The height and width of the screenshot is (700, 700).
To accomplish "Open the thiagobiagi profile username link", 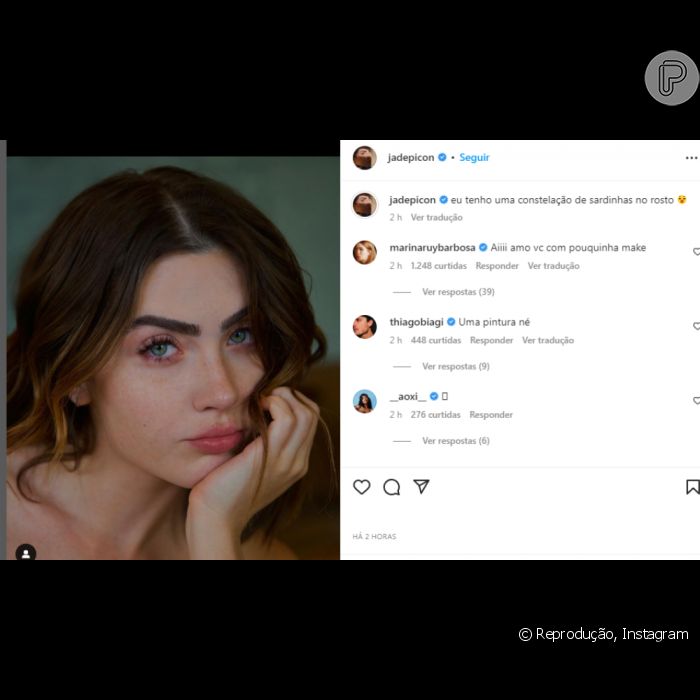I will tap(416, 322).
